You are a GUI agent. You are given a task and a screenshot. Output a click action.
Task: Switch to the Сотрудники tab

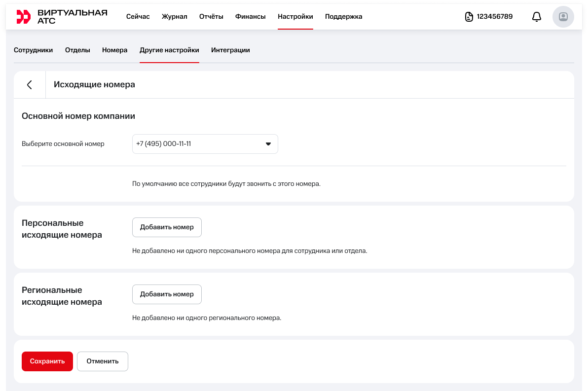33,50
